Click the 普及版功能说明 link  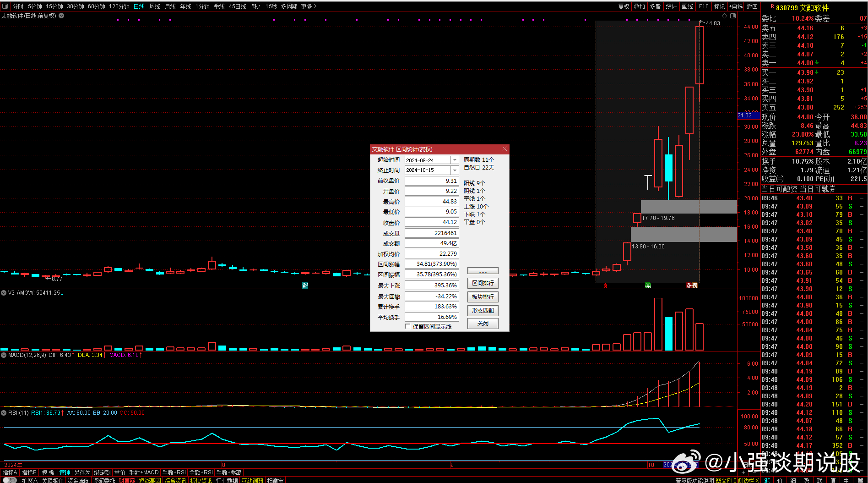(x=695, y=480)
